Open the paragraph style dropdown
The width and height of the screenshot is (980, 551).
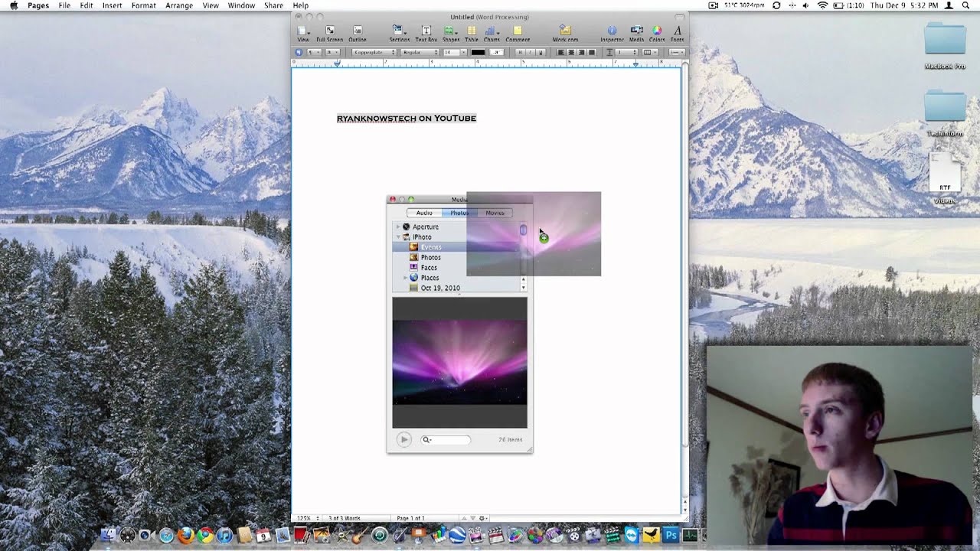click(x=314, y=52)
